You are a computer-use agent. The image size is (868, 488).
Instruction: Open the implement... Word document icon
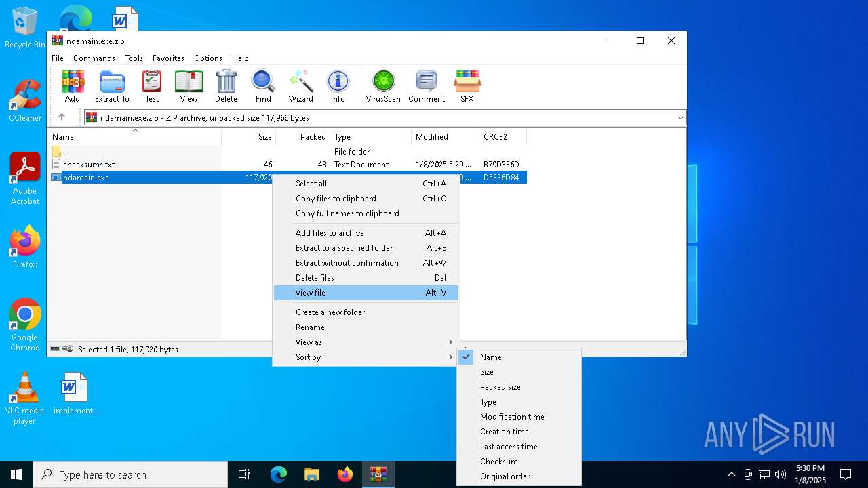76,393
